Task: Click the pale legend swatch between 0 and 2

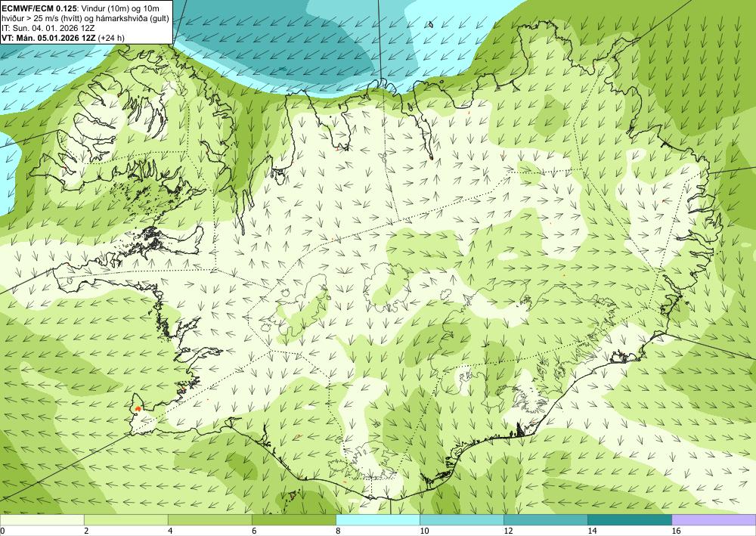Action: click(42, 520)
